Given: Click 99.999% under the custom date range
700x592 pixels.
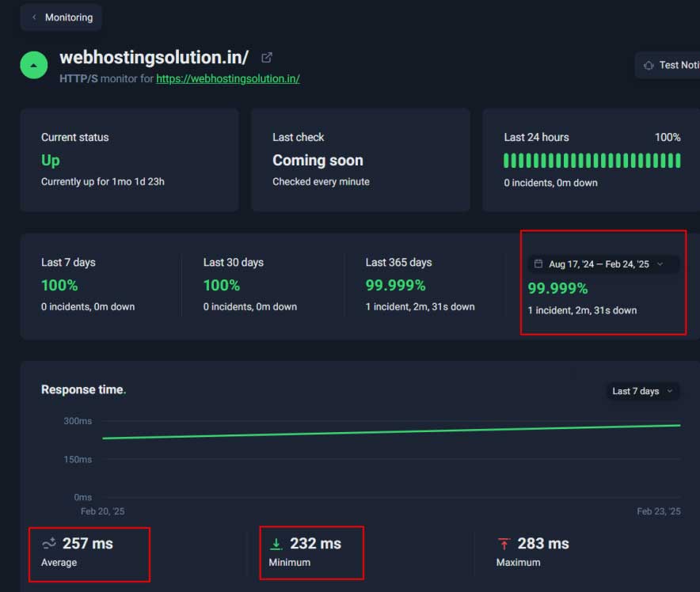Looking at the screenshot, I should [558, 288].
